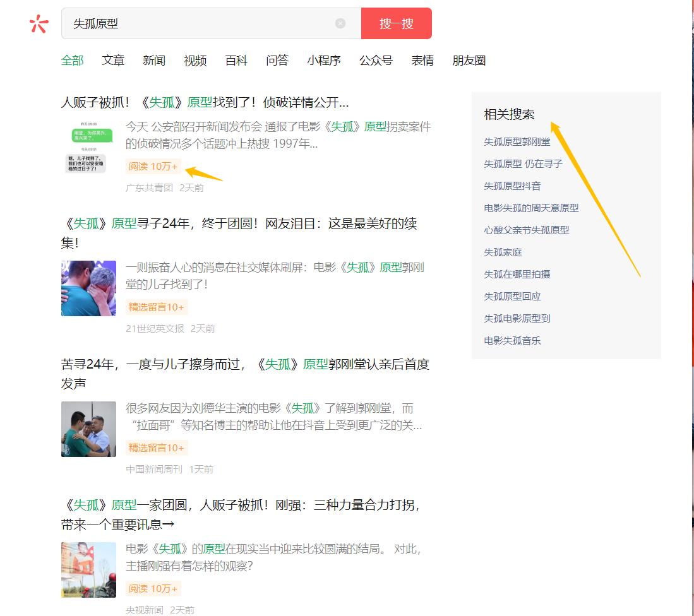Image resolution: width=694 pixels, height=616 pixels.
Task: Open the chat screenshot thumbnail of first article
Action: [88, 147]
